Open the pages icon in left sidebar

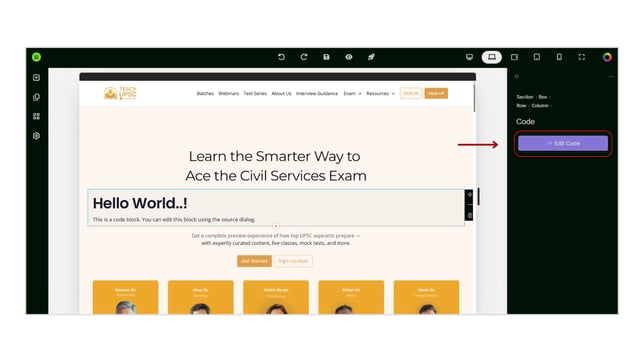pyautogui.click(x=37, y=97)
